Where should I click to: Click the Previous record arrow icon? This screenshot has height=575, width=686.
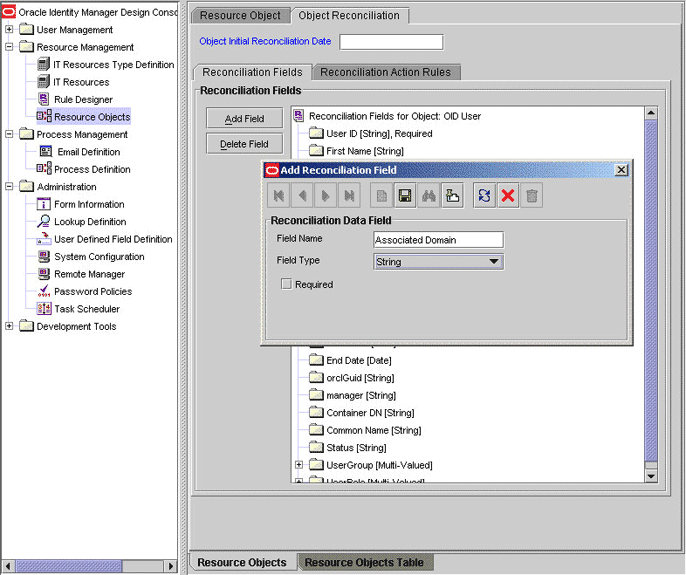tap(302, 196)
